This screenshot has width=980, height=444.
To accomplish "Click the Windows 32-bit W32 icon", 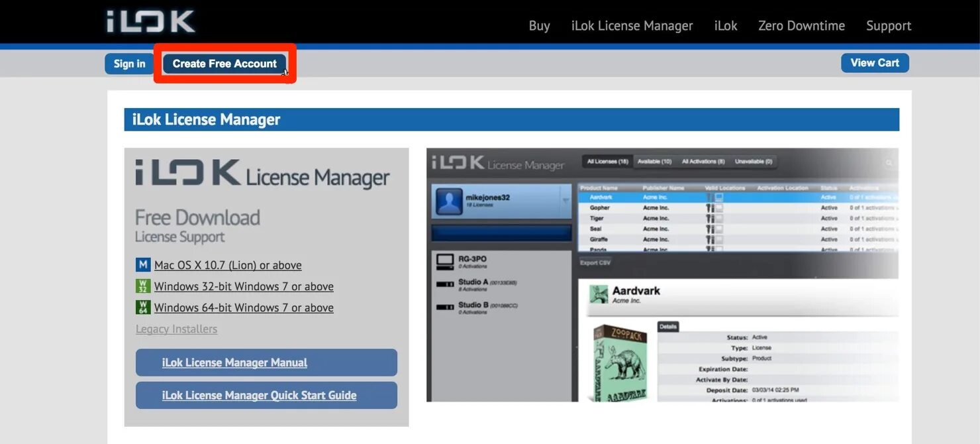I will (x=143, y=286).
